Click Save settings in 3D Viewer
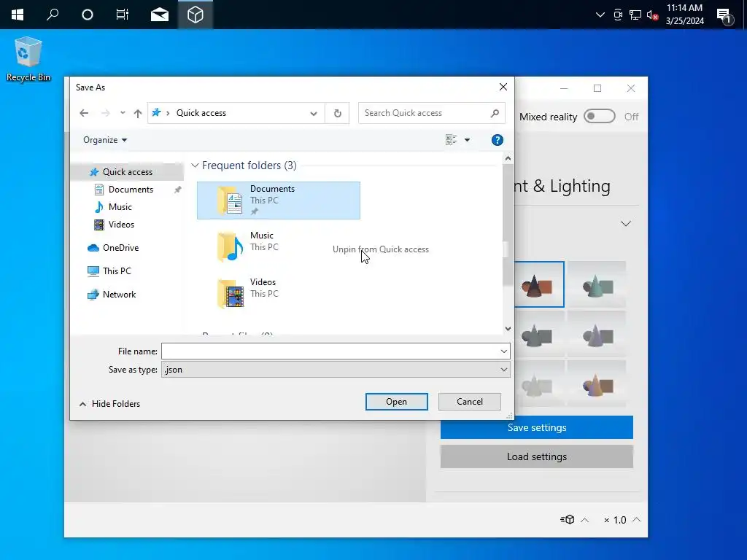This screenshot has width=747, height=560. click(536, 427)
